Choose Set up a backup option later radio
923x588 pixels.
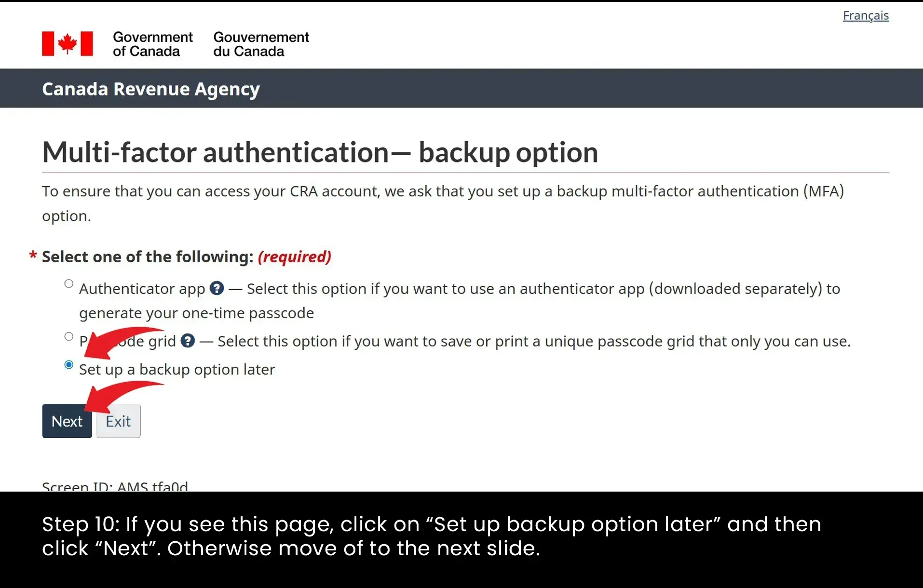coord(69,365)
